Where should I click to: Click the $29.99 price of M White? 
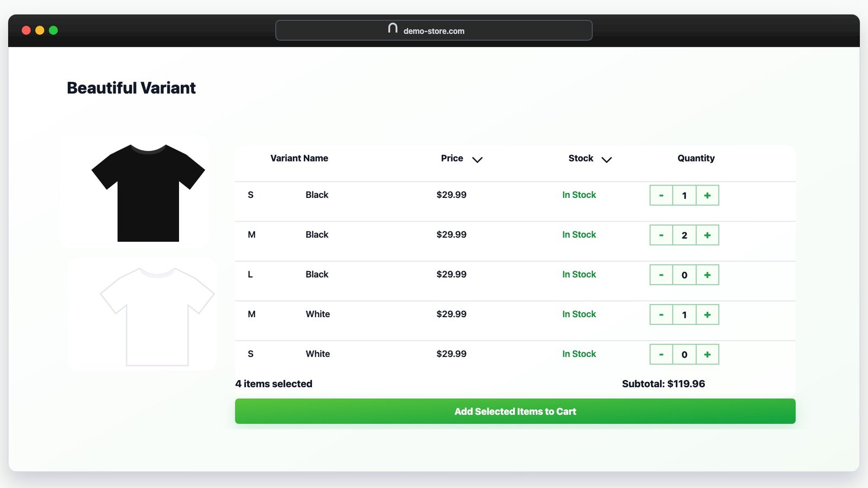tap(451, 314)
